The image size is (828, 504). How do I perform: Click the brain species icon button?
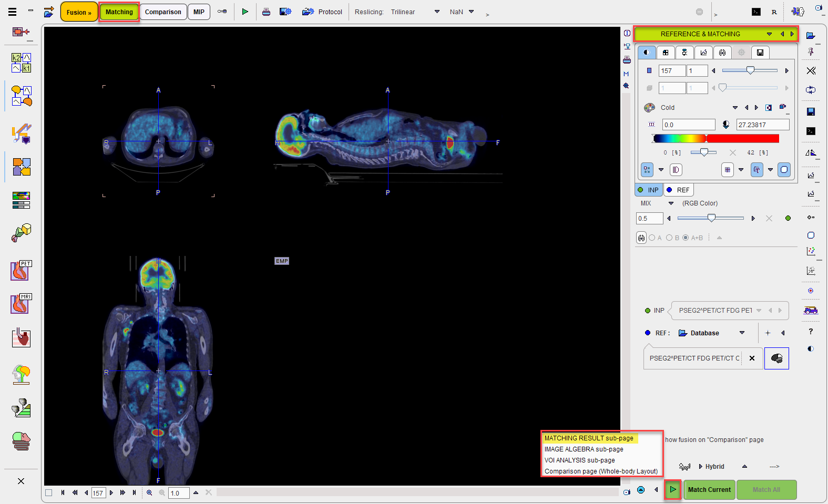[776, 358]
